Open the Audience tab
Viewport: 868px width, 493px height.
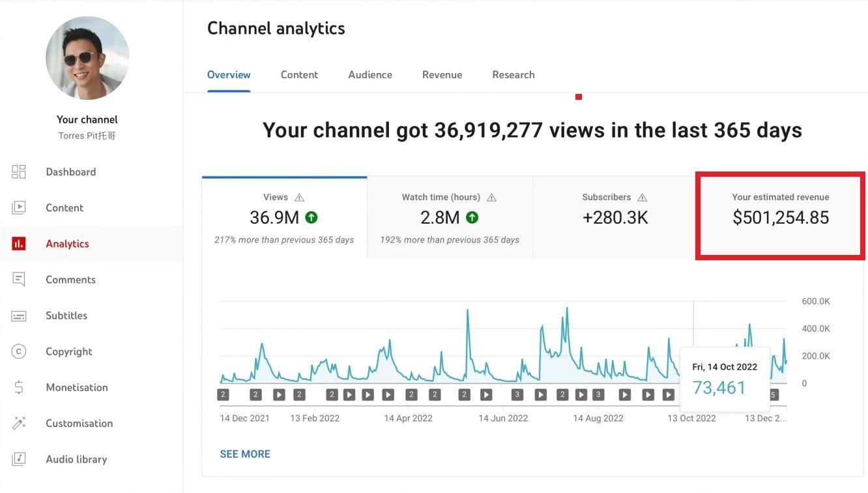click(x=370, y=75)
